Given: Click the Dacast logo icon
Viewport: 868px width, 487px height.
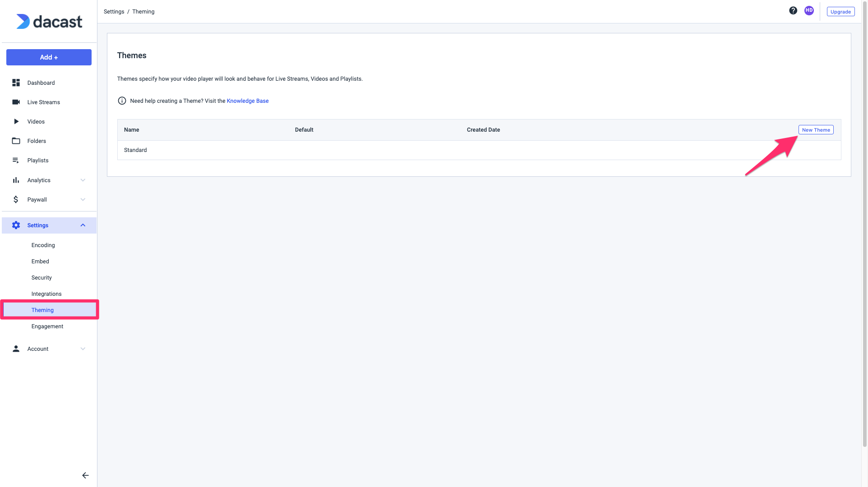Looking at the screenshot, I should 22,22.
